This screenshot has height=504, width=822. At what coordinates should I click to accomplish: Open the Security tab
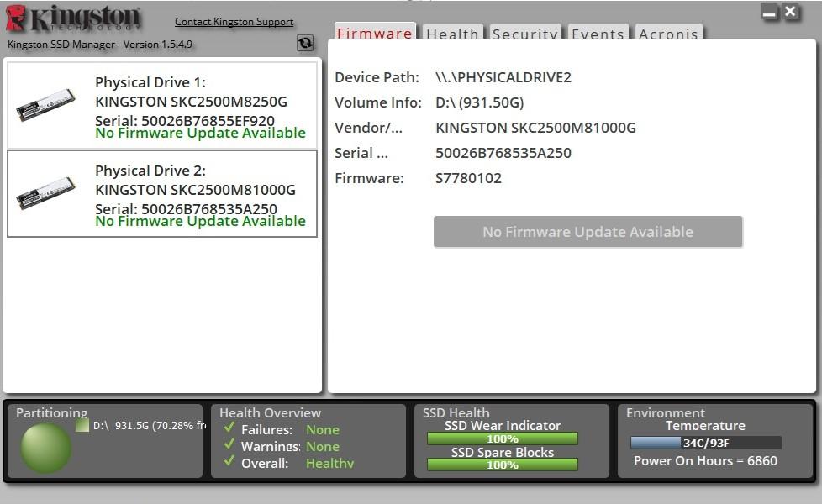(x=524, y=33)
